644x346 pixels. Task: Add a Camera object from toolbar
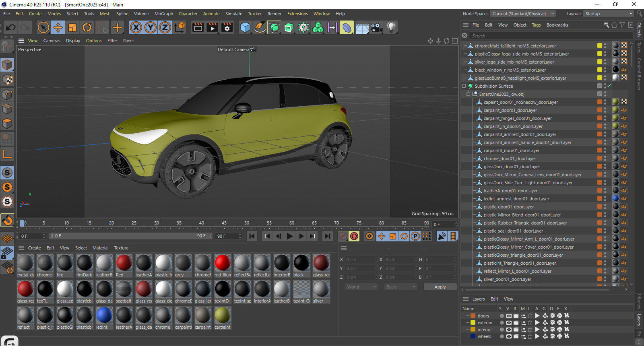pos(376,27)
